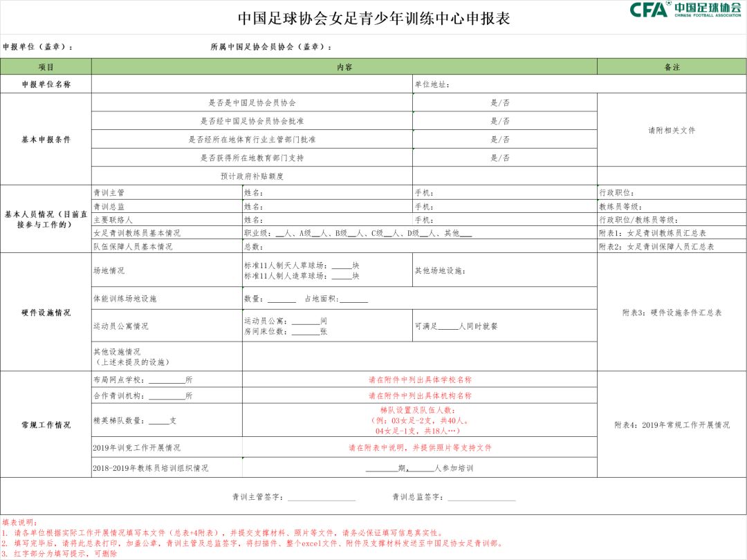
Task: Select the 运动员公寓情况 cell
Action: 167,326
